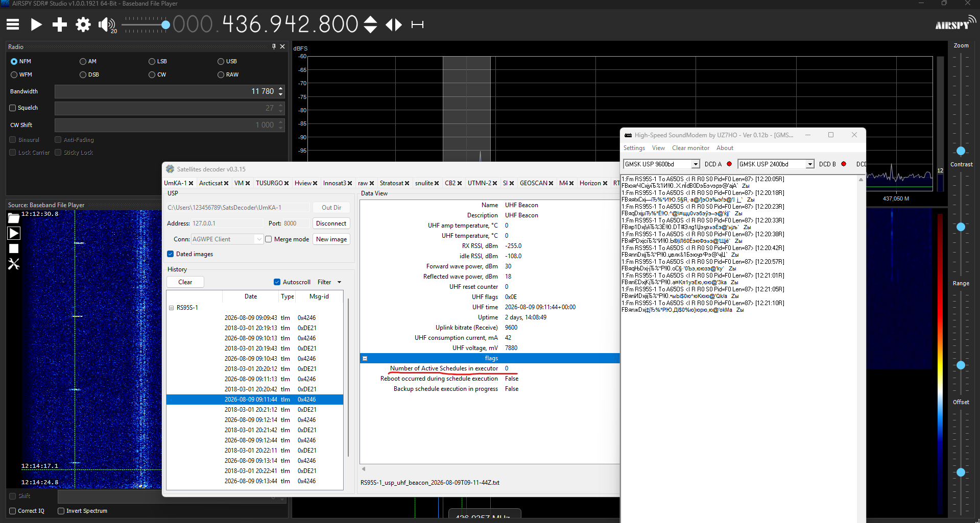Click the Satellites decoder window icon
This screenshot has width=980, height=523.
170,169
